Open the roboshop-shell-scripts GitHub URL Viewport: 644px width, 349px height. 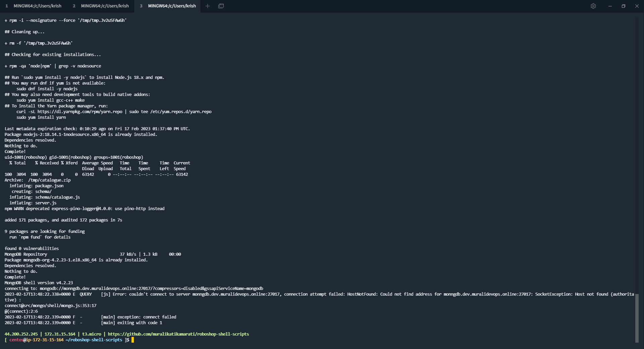click(178, 334)
